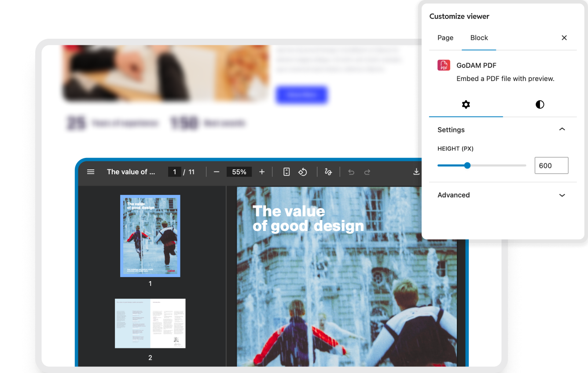Open the drawing annotation tool
The height and width of the screenshot is (373, 588).
pos(328,172)
